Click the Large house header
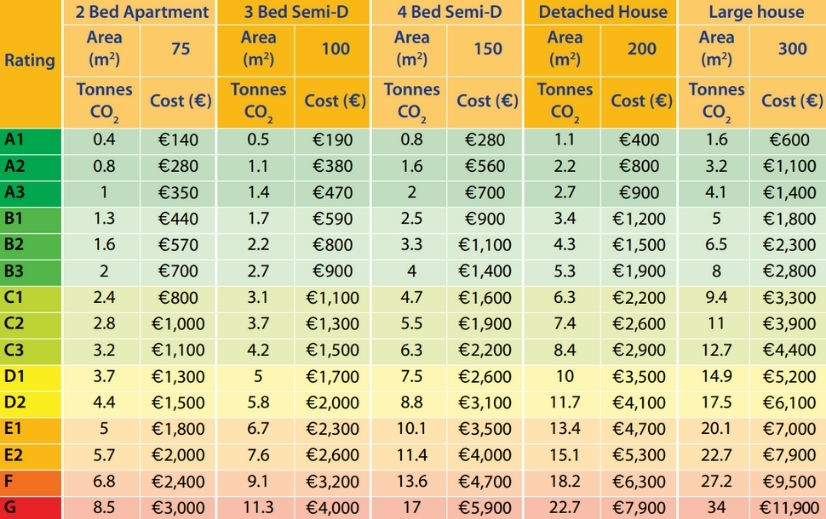This screenshot has height=519, width=826. click(x=755, y=12)
